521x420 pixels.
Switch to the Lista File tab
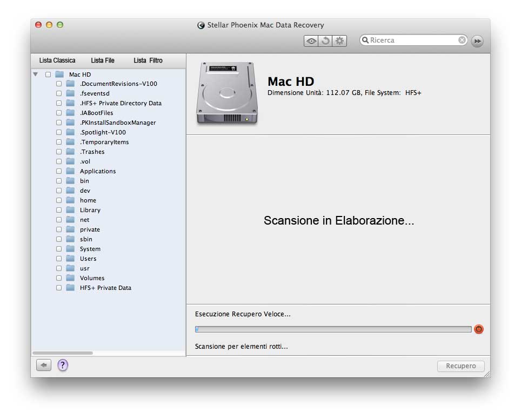103,60
